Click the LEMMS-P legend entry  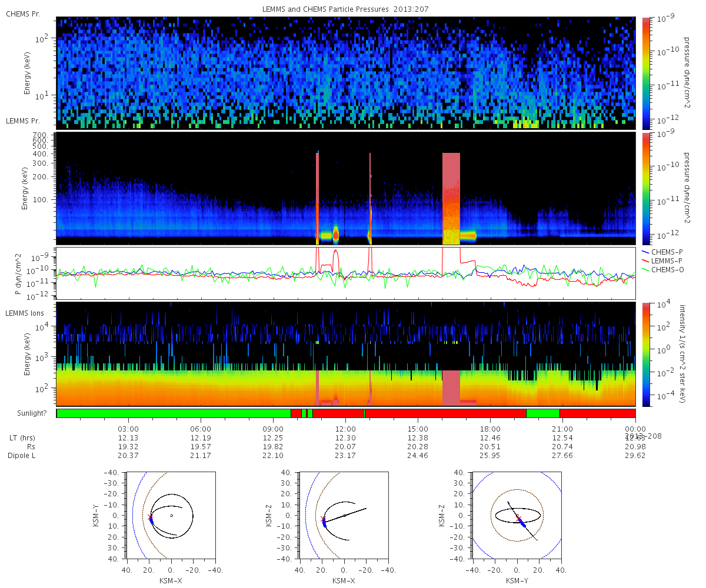pos(663,260)
